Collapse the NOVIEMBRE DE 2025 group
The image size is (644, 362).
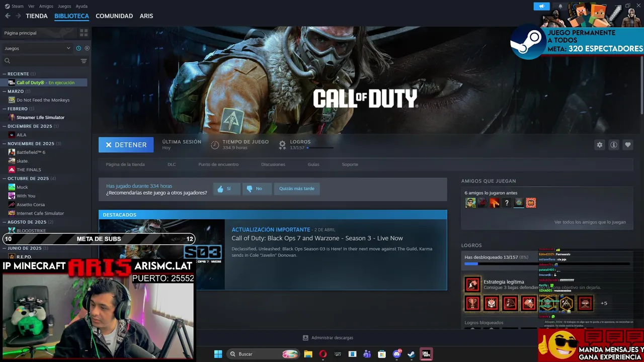click(31, 144)
